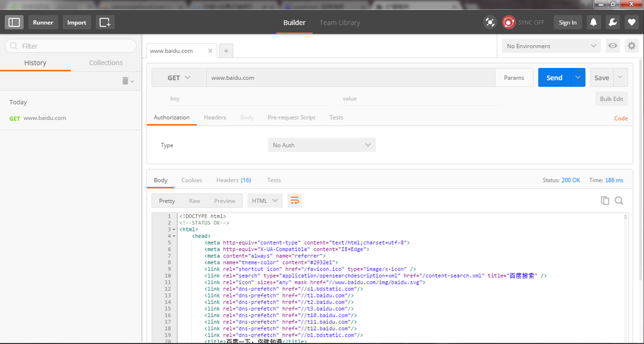
Task: Open the settings wrench icon
Action: tap(613, 22)
